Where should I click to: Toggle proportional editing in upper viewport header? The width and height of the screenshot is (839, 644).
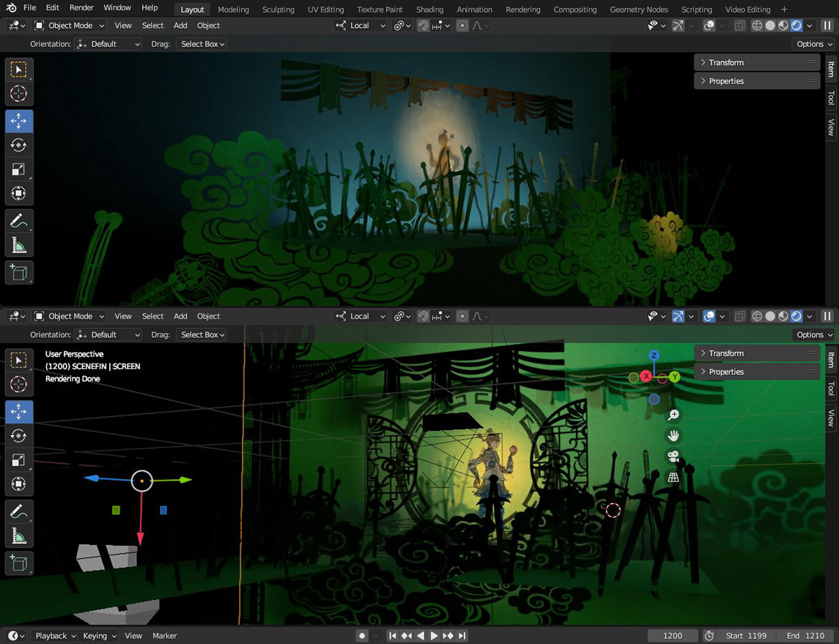(x=462, y=25)
